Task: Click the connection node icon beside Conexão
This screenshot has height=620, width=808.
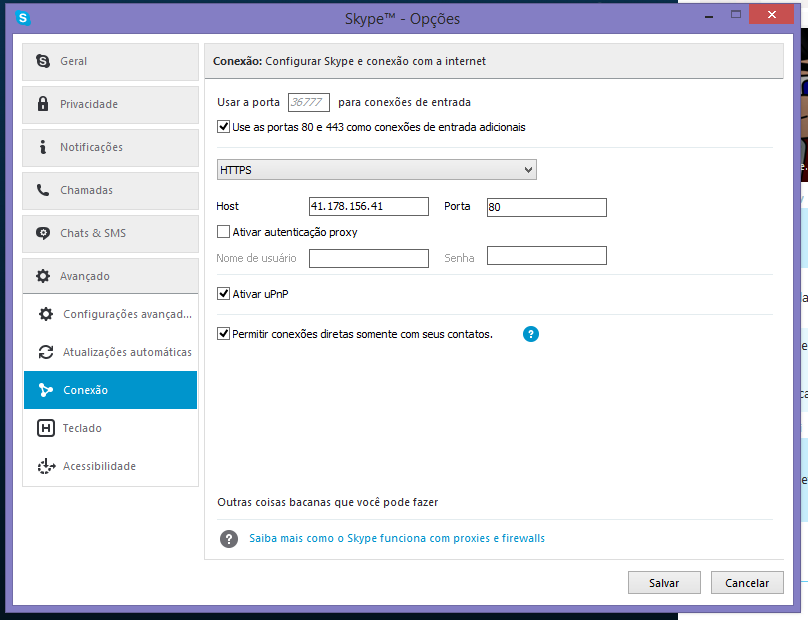Action: tap(46, 390)
